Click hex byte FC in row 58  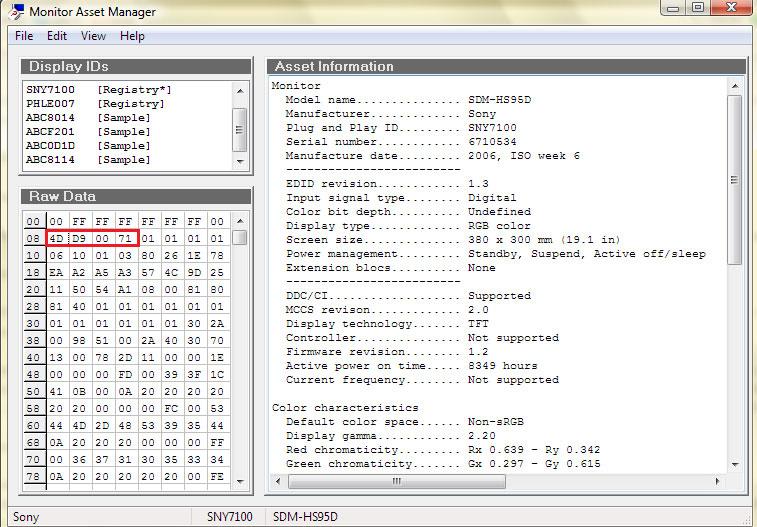coord(171,409)
